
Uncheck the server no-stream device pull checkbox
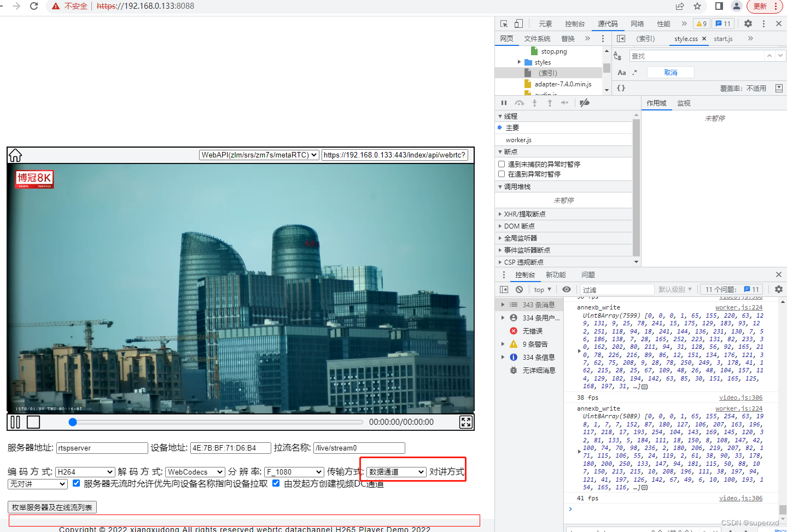pos(76,483)
